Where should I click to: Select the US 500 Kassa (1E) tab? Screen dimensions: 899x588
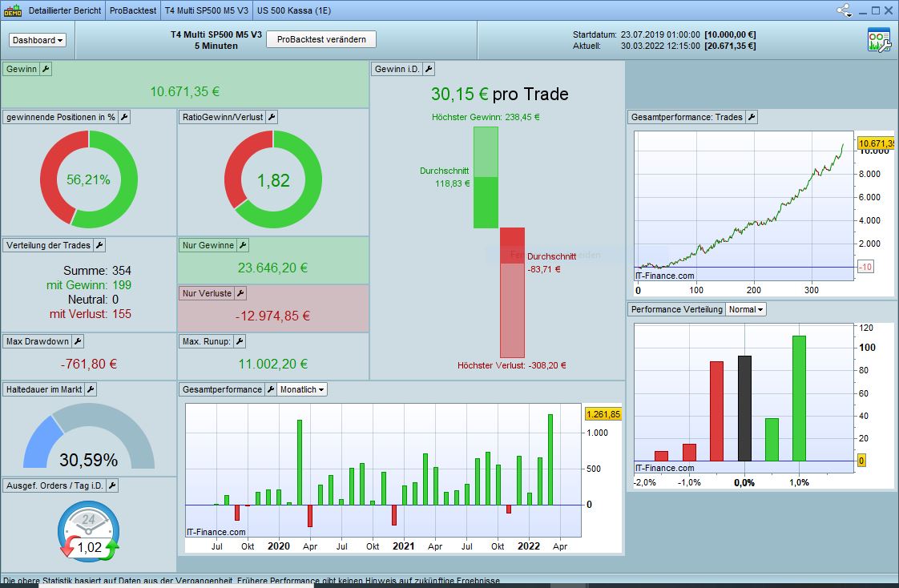293,10
